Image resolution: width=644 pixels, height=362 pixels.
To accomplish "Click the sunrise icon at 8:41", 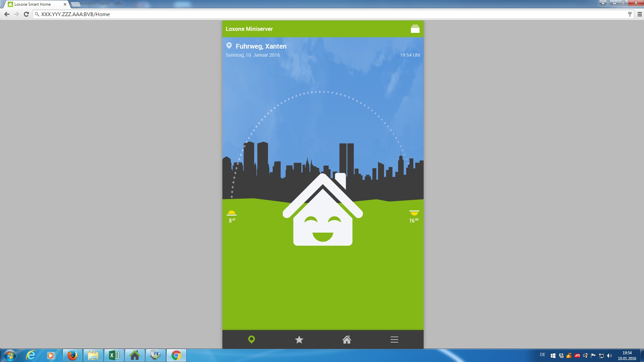I will pos(231,213).
